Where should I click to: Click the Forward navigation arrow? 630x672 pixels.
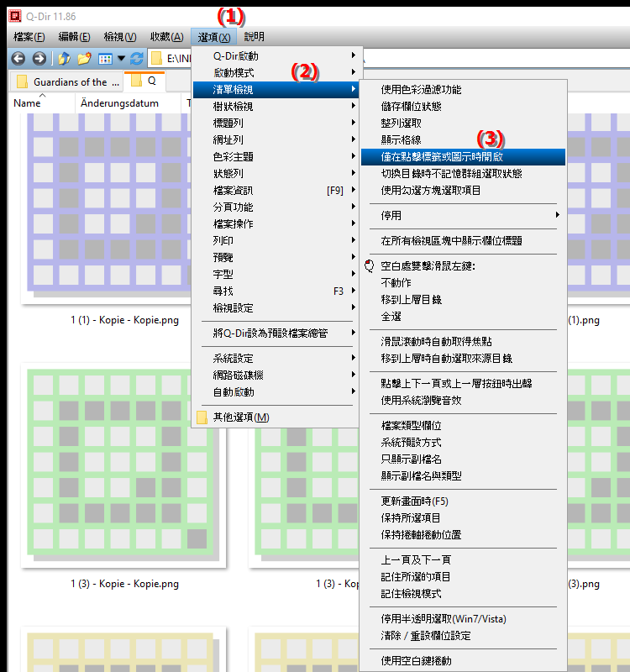(39, 58)
